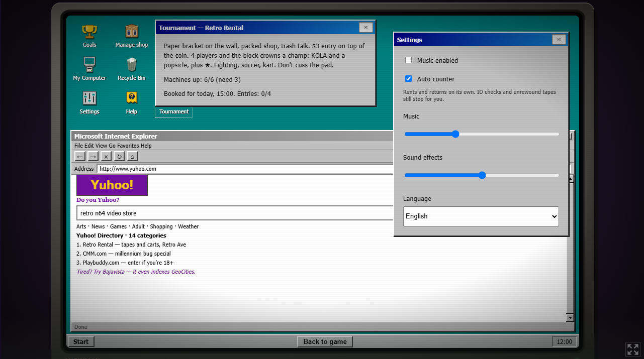Screen dimensions: 644x359
Task: Click the Yuhoo! Directory 14 categories heading
Action: (121, 235)
